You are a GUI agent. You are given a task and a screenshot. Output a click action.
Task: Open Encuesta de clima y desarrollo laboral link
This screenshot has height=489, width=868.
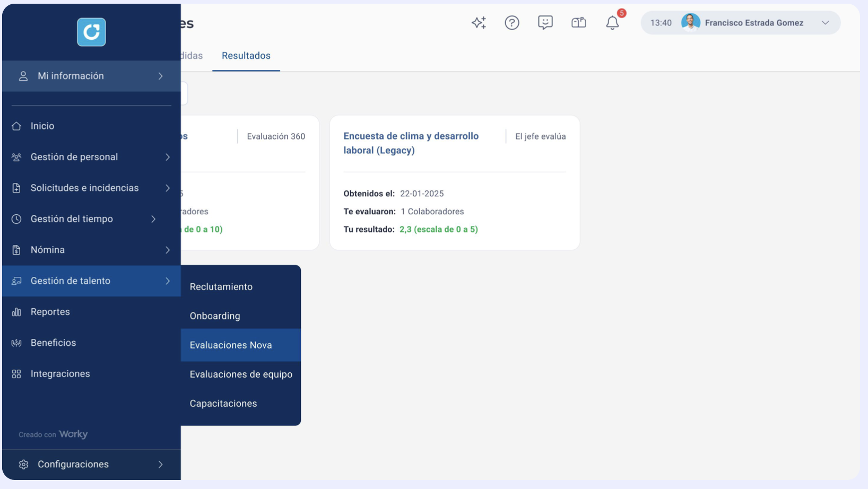click(x=411, y=143)
